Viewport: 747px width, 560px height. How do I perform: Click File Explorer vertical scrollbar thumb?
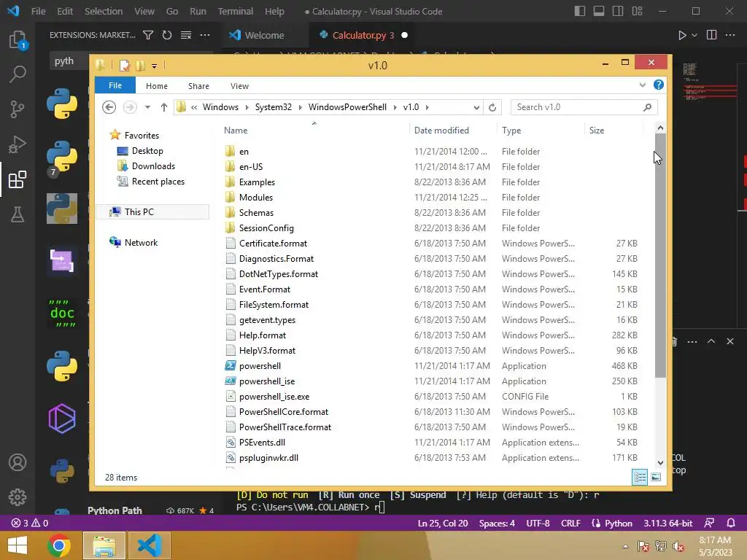(660, 256)
